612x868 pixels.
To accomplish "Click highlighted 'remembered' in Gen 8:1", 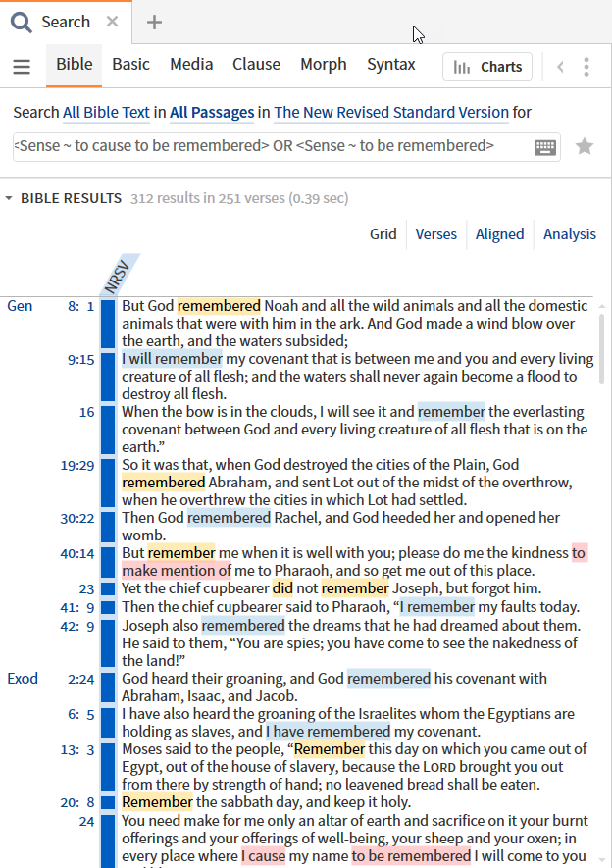I will coord(219,306).
